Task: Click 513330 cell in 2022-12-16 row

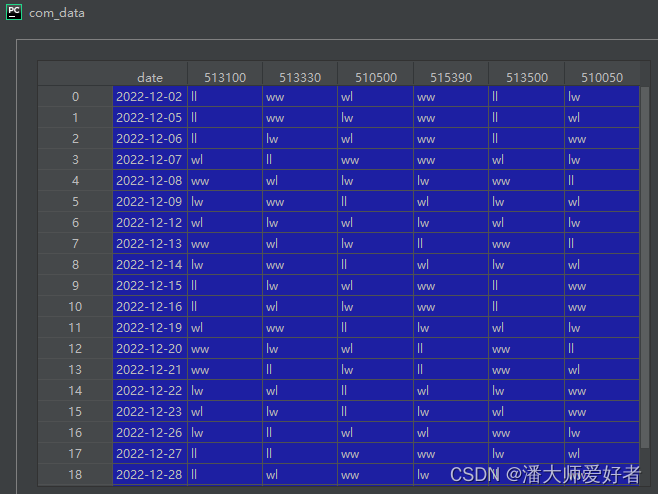Action: pos(300,306)
